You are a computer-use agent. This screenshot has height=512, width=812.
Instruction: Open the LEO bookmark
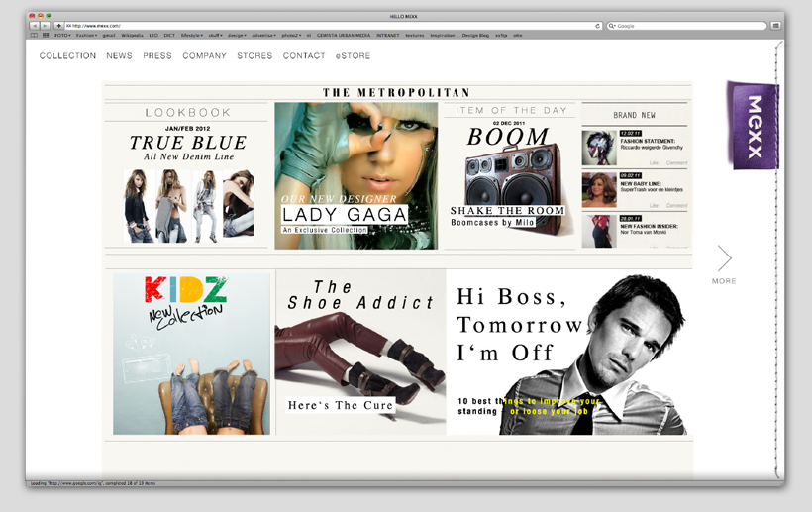153,36
